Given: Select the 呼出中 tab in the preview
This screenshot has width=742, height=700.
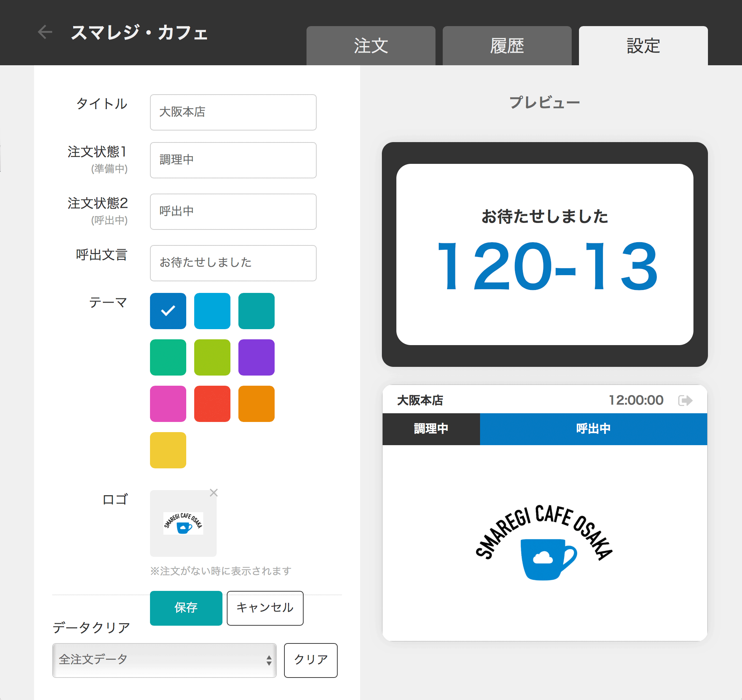Looking at the screenshot, I should [593, 429].
